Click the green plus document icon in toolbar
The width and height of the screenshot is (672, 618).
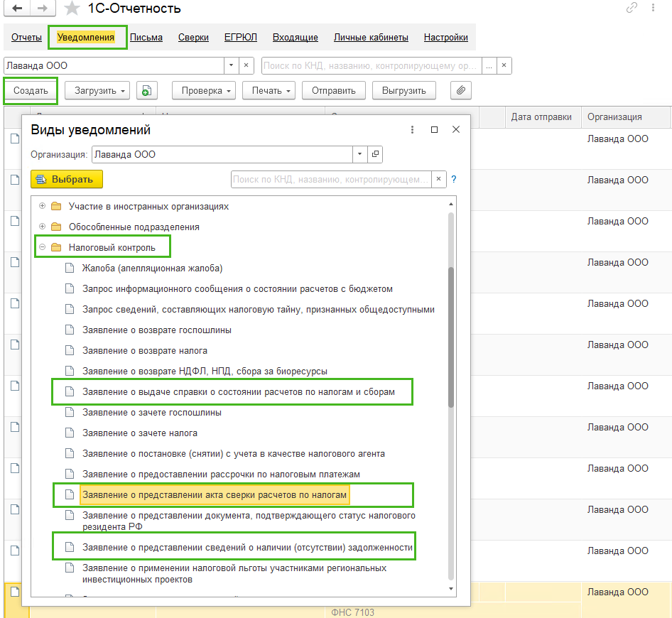pyautogui.click(x=146, y=90)
